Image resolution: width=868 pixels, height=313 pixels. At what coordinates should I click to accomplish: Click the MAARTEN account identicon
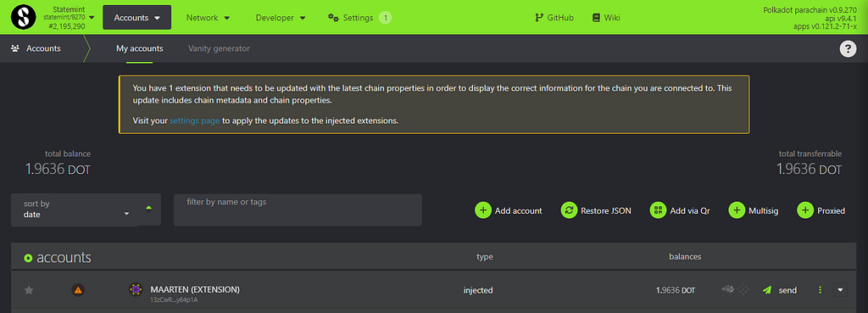(136, 289)
